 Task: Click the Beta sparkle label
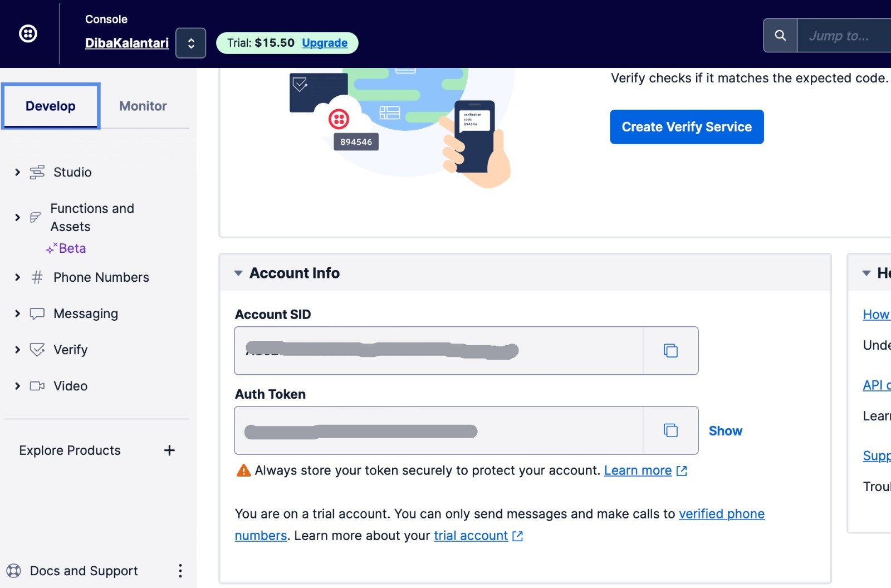66,248
